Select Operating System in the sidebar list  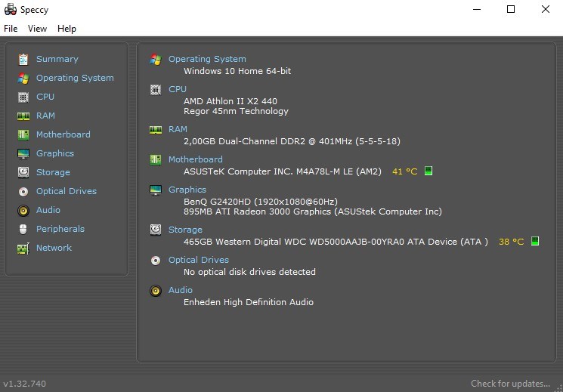[x=75, y=78]
